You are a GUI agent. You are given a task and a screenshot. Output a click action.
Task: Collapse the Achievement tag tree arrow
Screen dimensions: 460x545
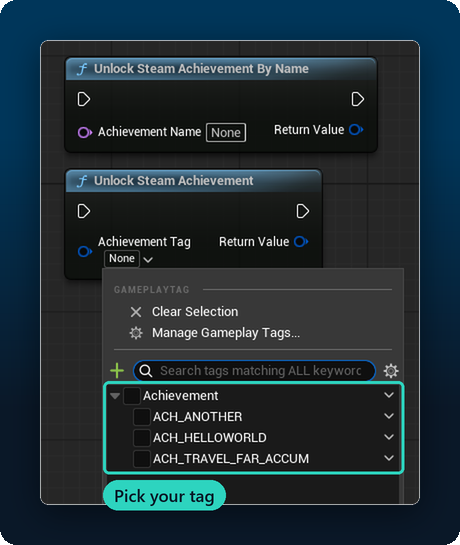pyautogui.click(x=115, y=396)
